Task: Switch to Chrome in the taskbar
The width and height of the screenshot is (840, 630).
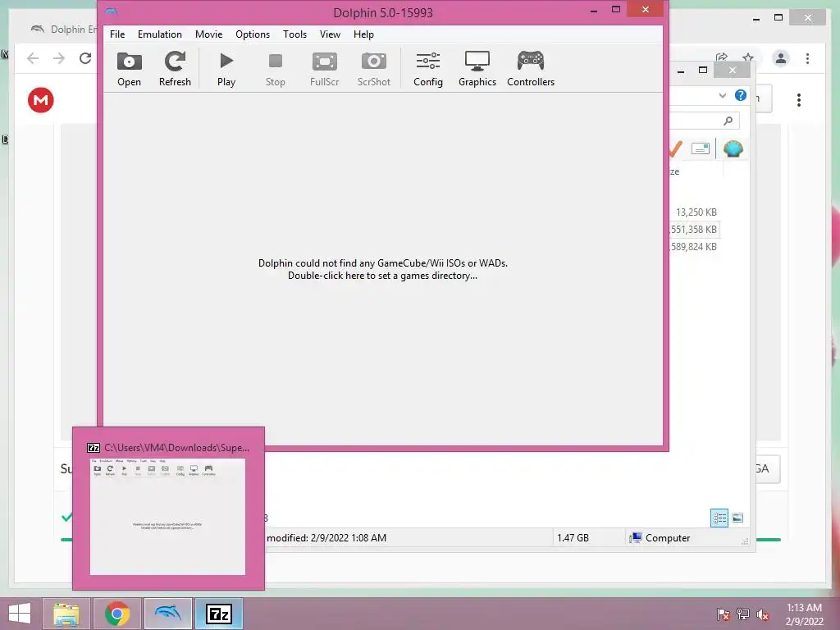Action: click(x=116, y=614)
